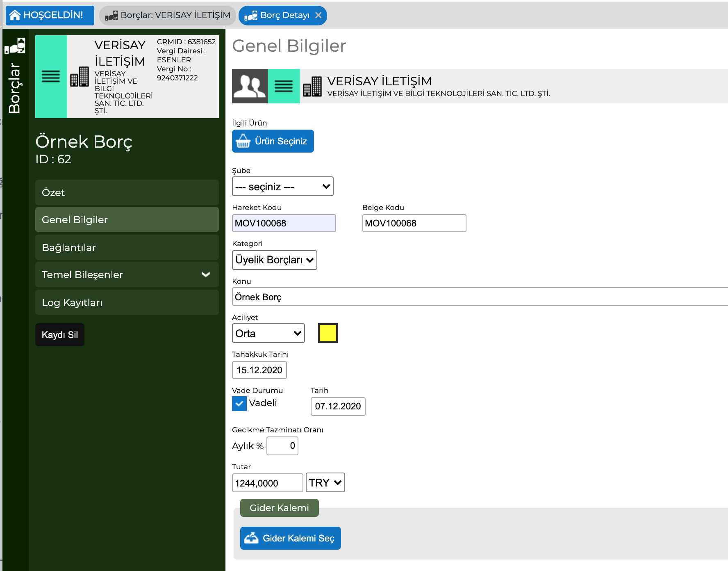This screenshot has height=571, width=728.
Task: Click the building icon beside VERİSAY İLETİŞİM header
Action: (x=312, y=86)
